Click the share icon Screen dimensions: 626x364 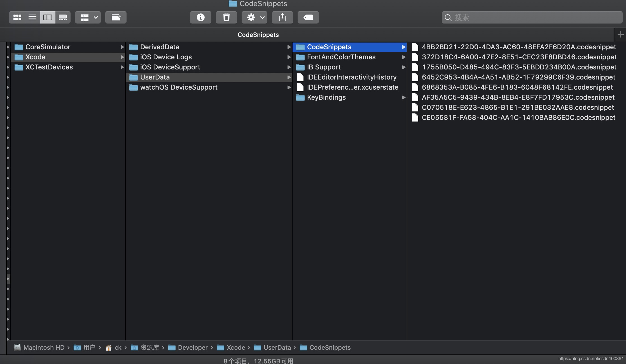click(x=282, y=17)
